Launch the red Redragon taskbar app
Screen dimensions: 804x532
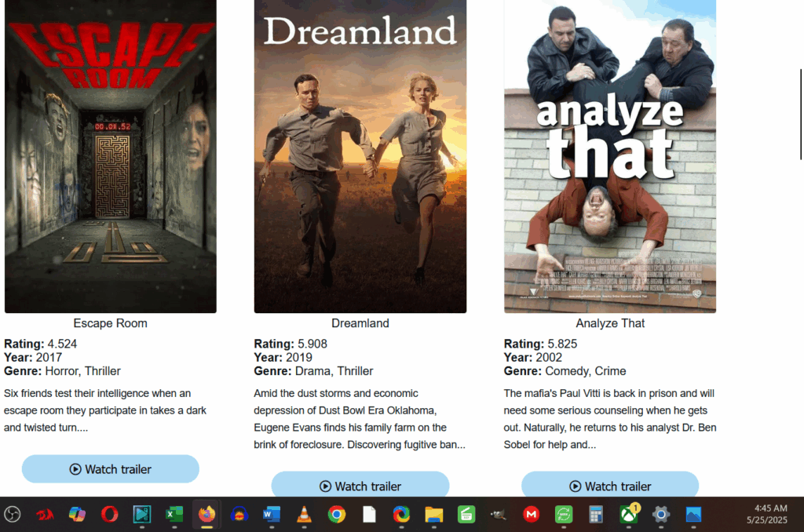coord(45,514)
